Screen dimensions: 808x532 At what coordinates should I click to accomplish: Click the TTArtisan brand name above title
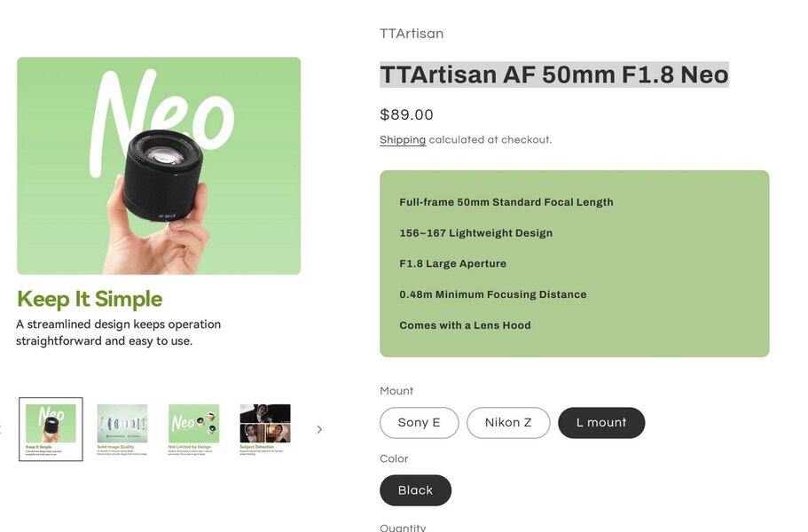click(412, 34)
